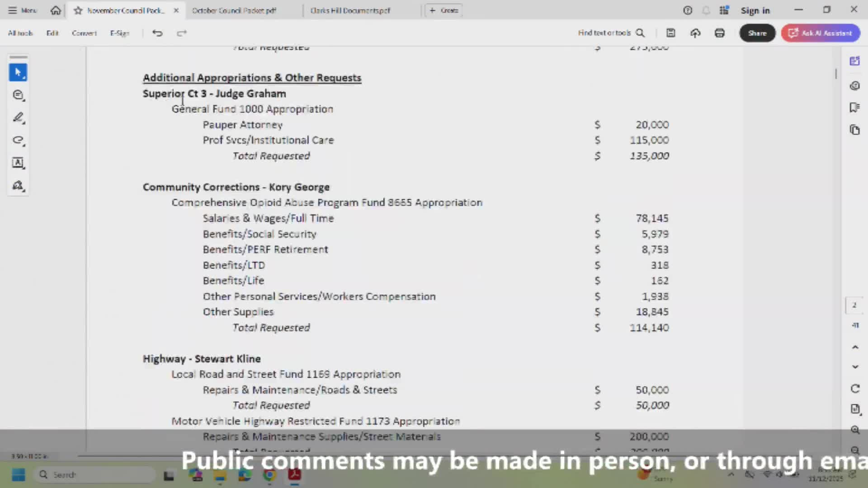This screenshot has width=868, height=488.
Task: Open the Fill & Sign tool
Action: [x=19, y=185]
